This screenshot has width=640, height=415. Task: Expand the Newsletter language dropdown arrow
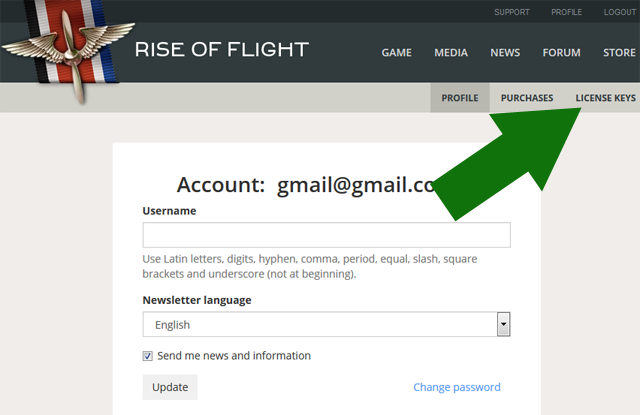click(x=504, y=324)
